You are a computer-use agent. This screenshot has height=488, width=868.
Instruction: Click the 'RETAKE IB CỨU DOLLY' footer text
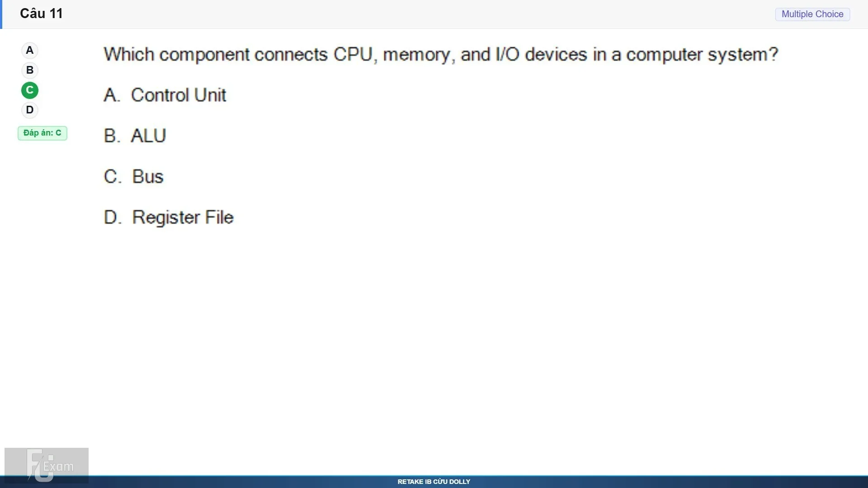434,482
